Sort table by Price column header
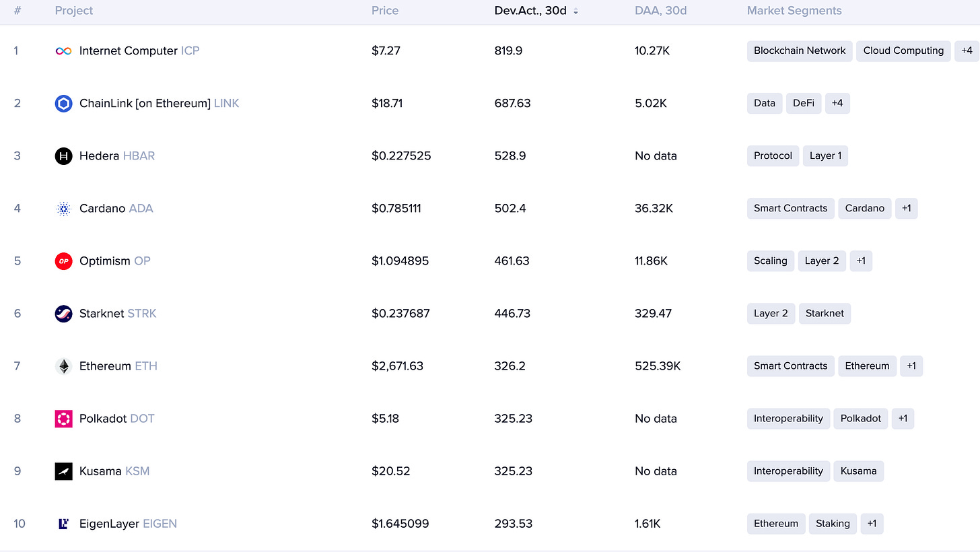The height and width of the screenshot is (552, 980). [385, 11]
